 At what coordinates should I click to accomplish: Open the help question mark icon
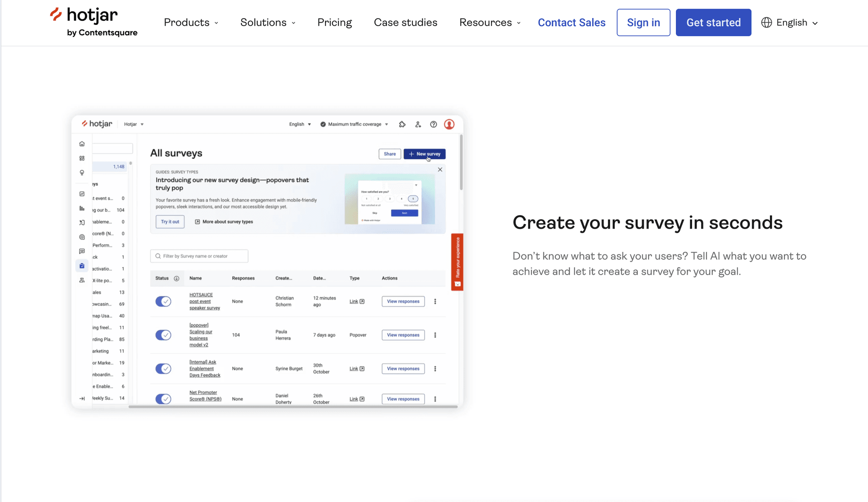pos(434,124)
